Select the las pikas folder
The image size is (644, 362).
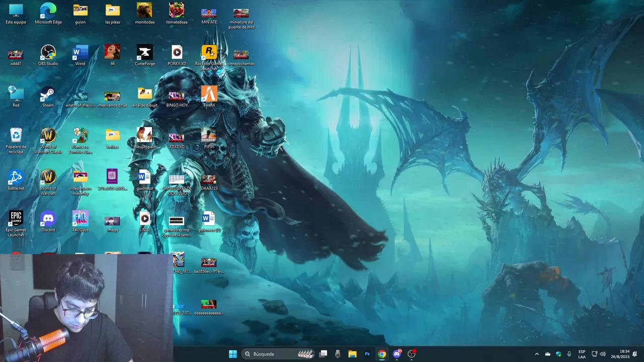[113, 14]
